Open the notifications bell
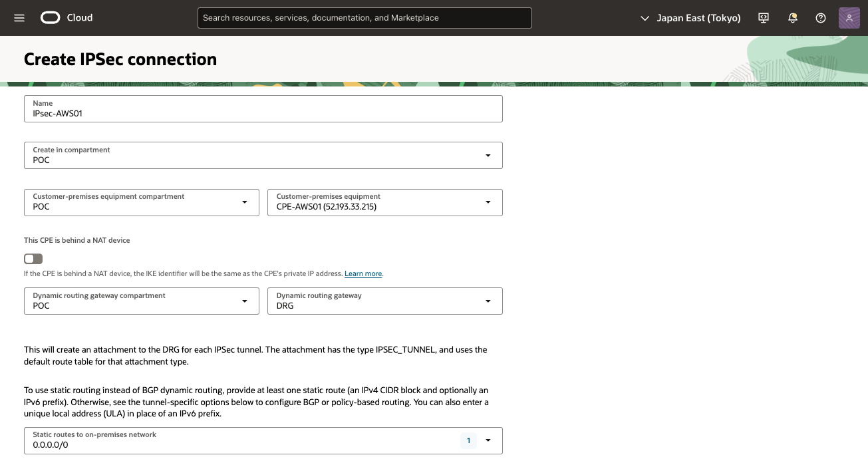This screenshot has width=868, height=473. (792, 18)
